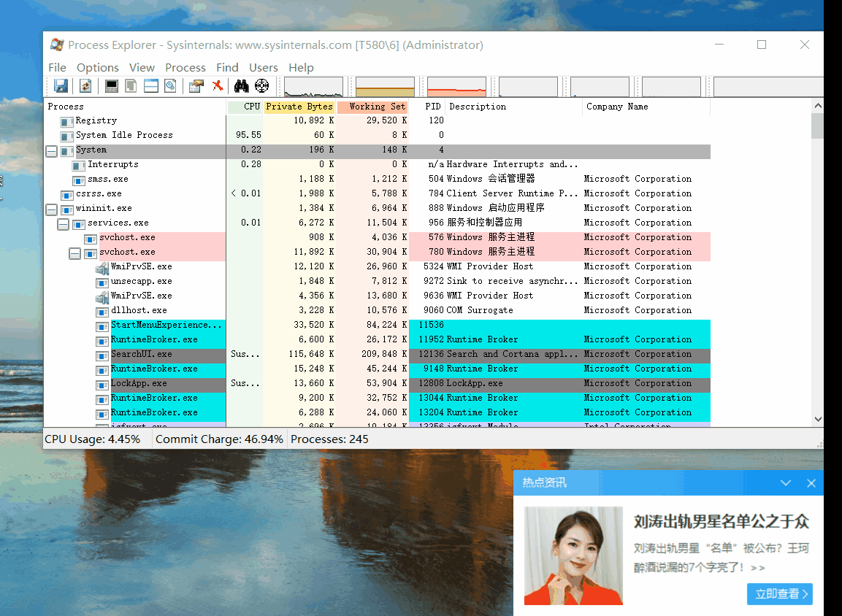The image size is (842, 616).
Task: Sort by the CPU column header
Action: tap(245, 107)
